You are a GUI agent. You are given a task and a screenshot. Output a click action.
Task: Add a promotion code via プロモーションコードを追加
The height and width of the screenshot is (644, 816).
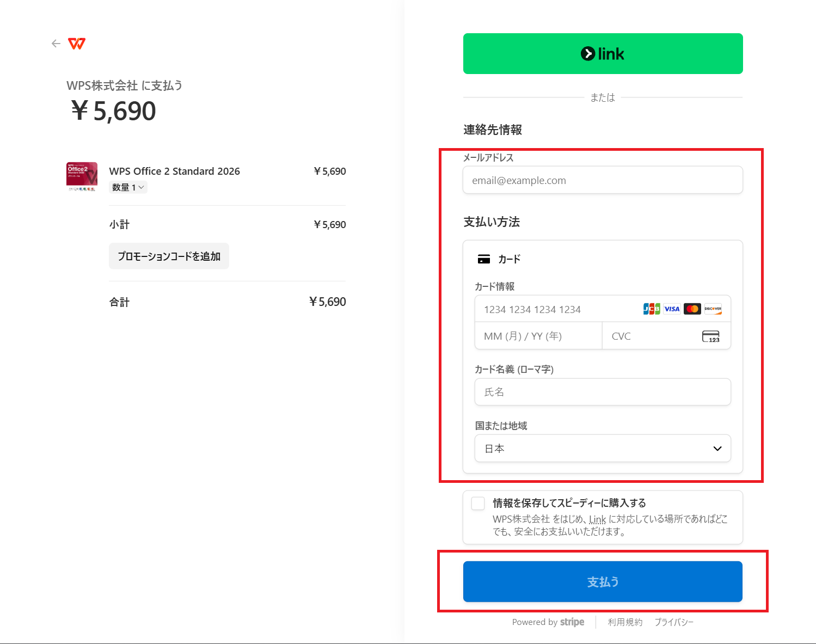click(x=169, y=256)
